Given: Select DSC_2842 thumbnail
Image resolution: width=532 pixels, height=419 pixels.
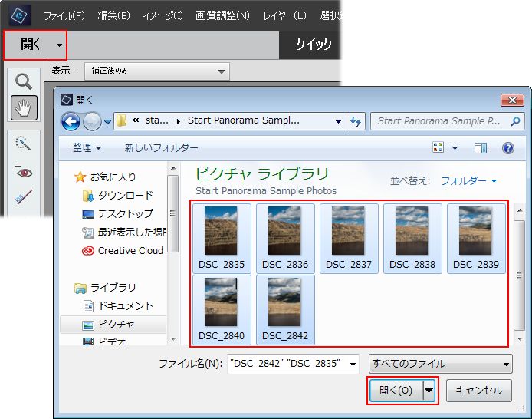Looking at the screenshot, I should (x=285, y=310).
